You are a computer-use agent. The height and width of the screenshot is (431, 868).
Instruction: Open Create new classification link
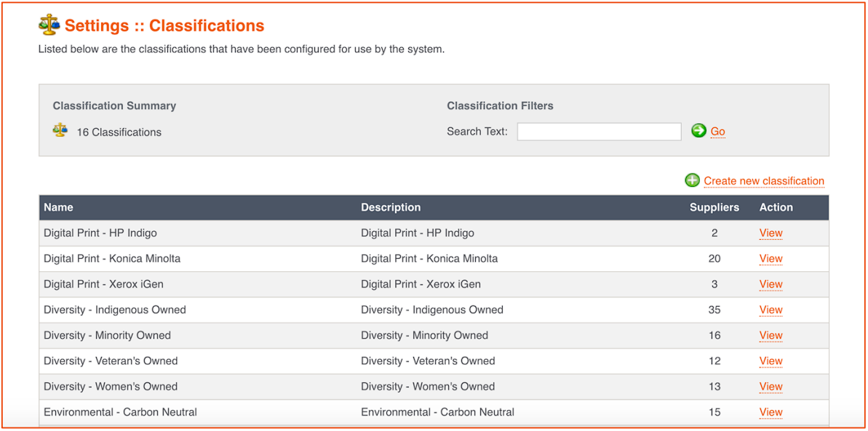[764, 181]
